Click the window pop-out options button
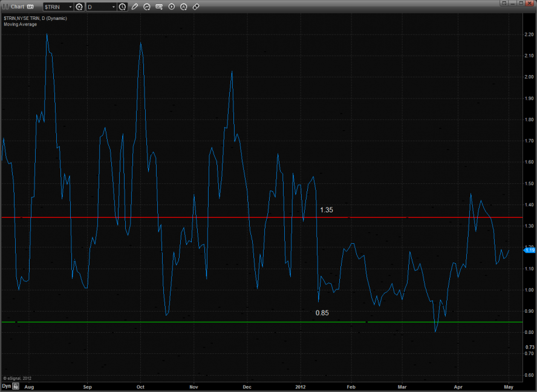The height and width of the screenshot is (392, 537). [x=503, y=4]
